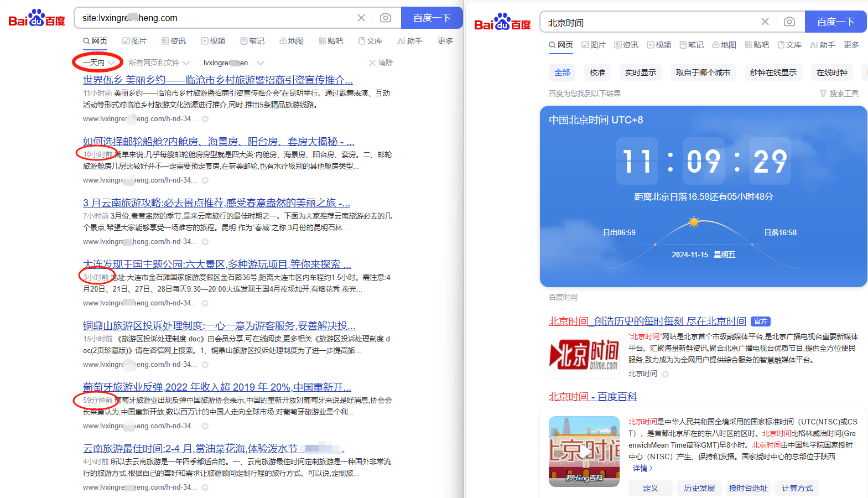Select 地图 tab in left window
Viewport: 868px width, 498px height.
[x=292, y=41]
